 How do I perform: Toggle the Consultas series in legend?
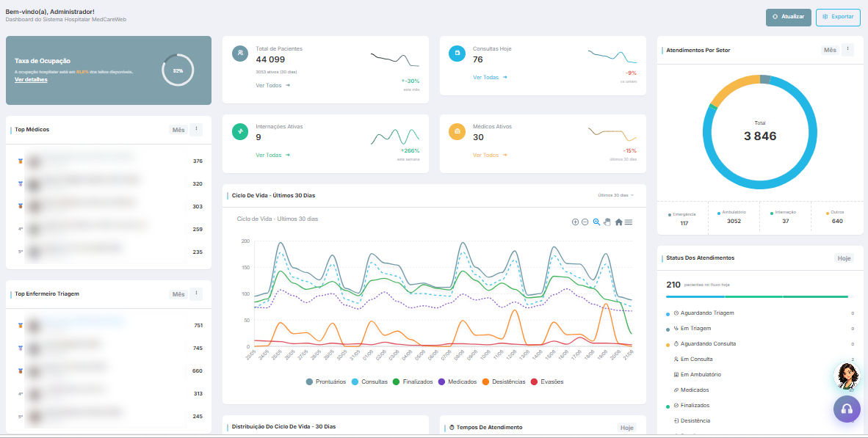370,382
